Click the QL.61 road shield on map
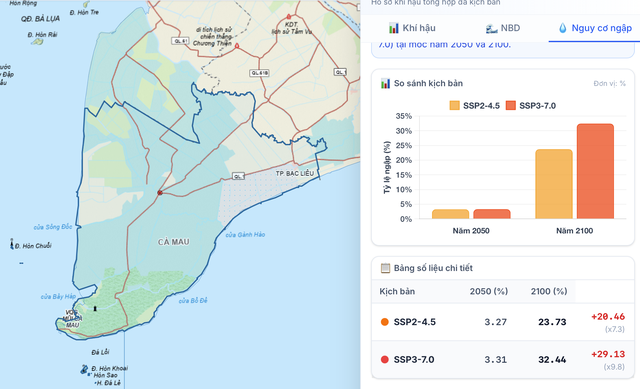Screen dimensions: 640x389 click(180, 41)
